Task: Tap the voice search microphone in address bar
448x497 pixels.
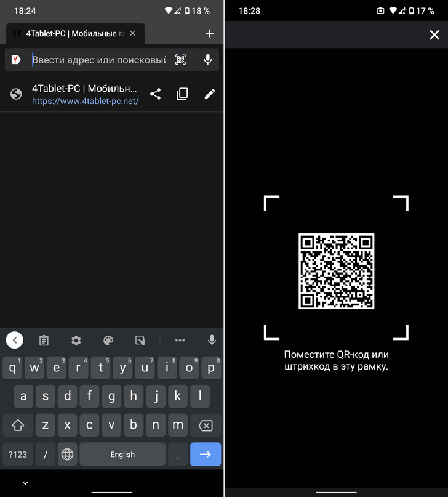Action: coord(208,60)
